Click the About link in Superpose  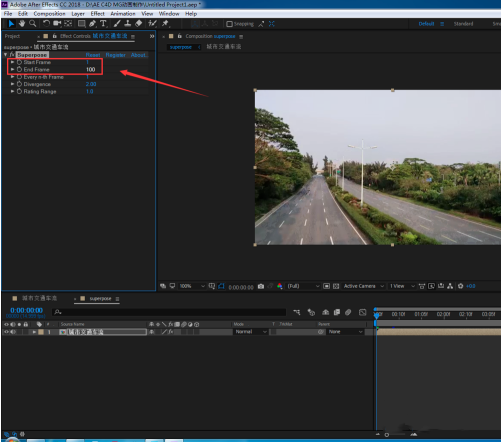(139, 55)
